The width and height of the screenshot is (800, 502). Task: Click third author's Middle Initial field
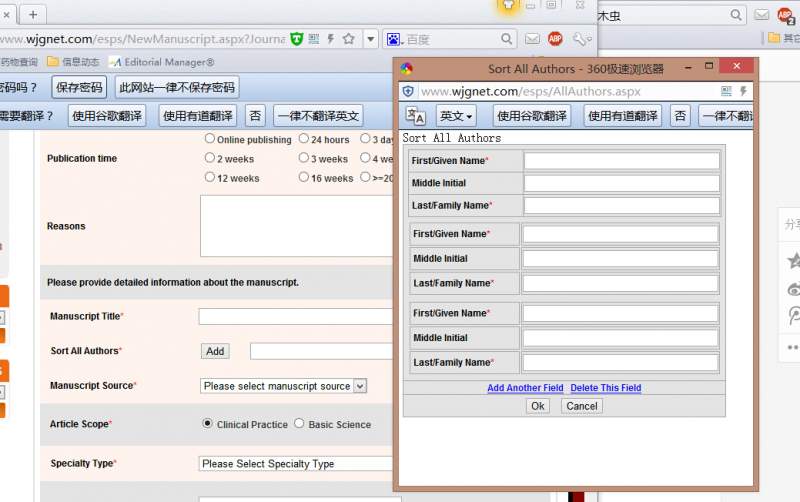(x=620, y=338)
